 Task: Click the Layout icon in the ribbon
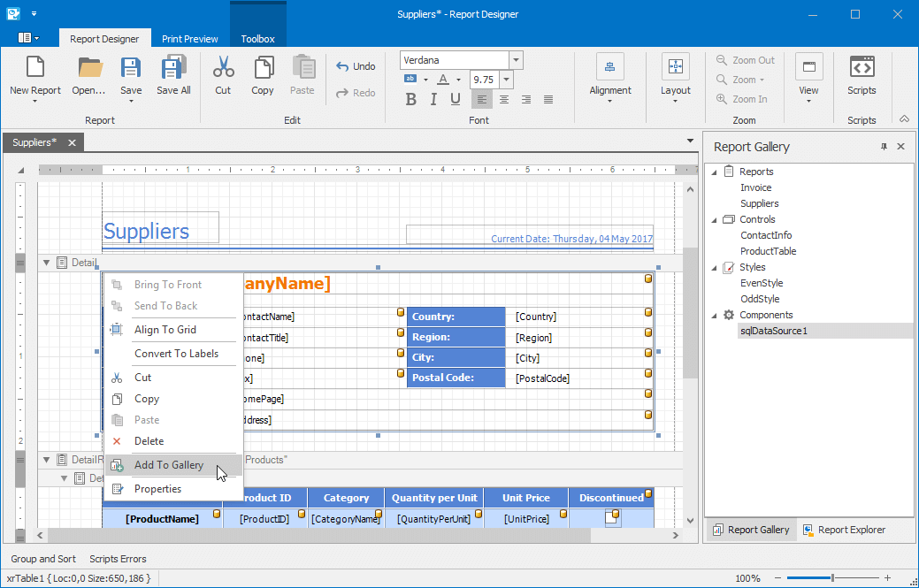[x=675, y=68]
